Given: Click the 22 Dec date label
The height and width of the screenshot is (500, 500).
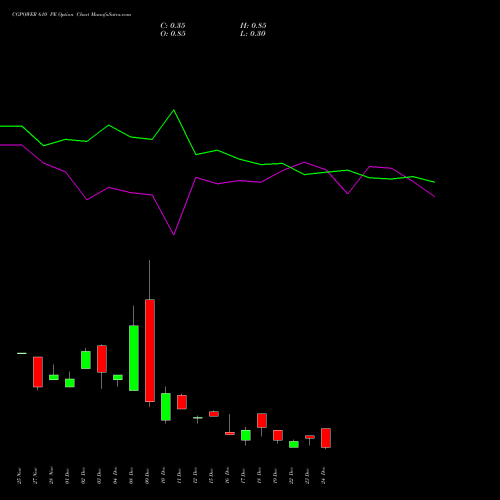Looking at the screenshot, I should coord(291,476).
